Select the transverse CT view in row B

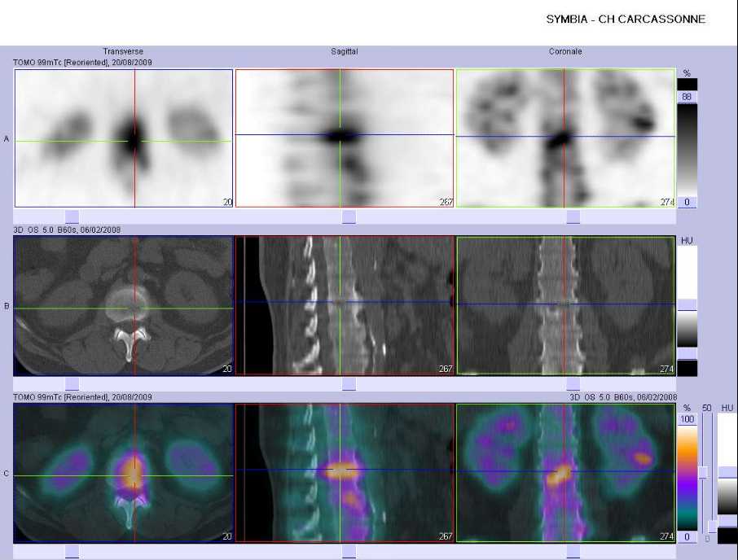(124, 305)
